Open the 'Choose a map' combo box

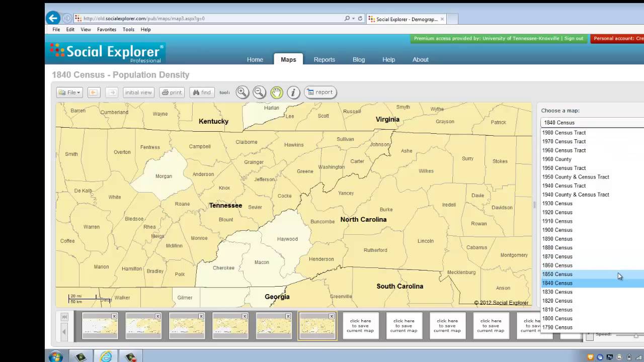coord(592,123)
